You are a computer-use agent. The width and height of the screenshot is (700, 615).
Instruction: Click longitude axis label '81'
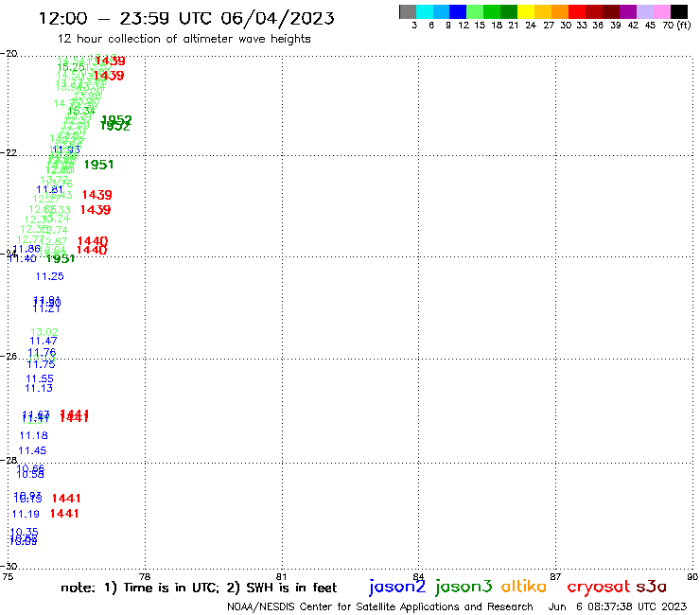click(281, 576)
